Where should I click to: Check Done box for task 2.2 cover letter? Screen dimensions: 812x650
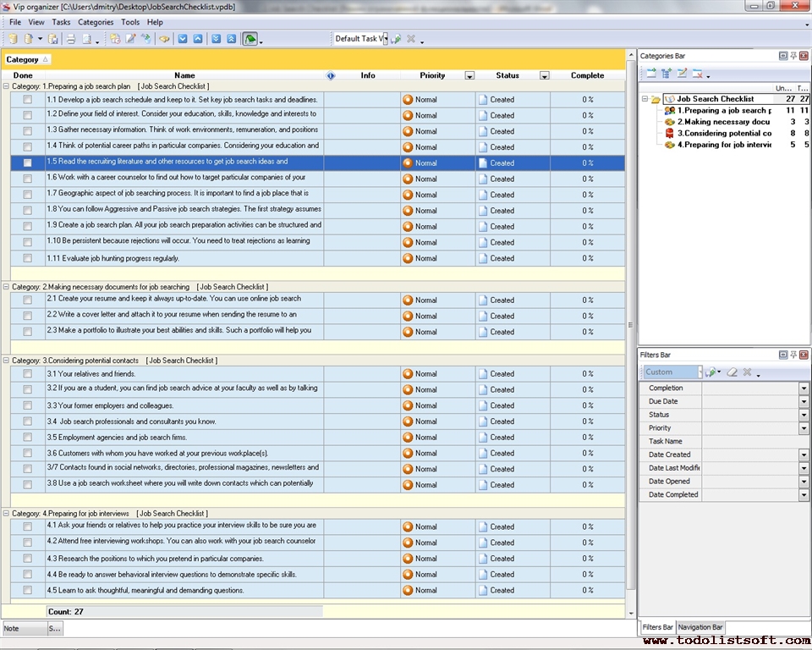coord(28,316)
